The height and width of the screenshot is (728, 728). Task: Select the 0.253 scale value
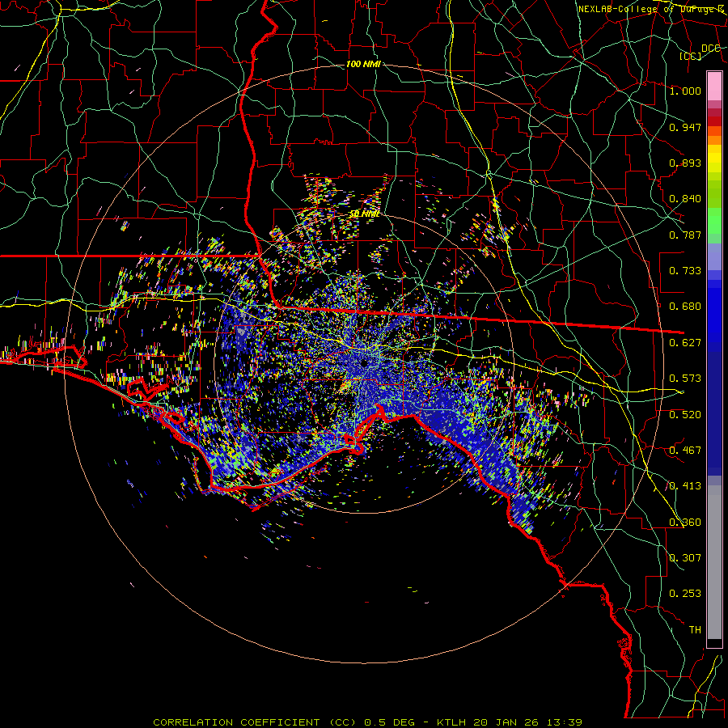coord(685,594)
